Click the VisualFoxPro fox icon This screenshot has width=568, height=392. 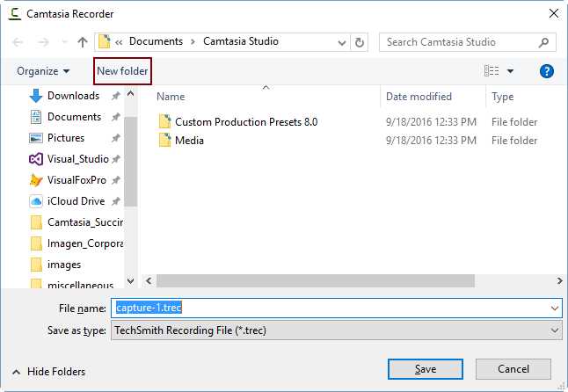(36, 180)
